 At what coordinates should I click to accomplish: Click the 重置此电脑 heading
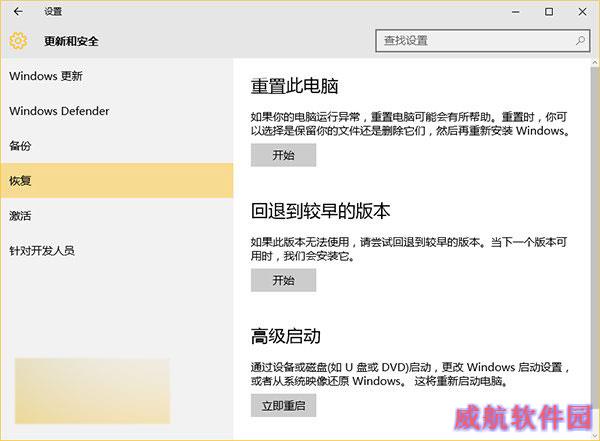[x=294, y=86]
